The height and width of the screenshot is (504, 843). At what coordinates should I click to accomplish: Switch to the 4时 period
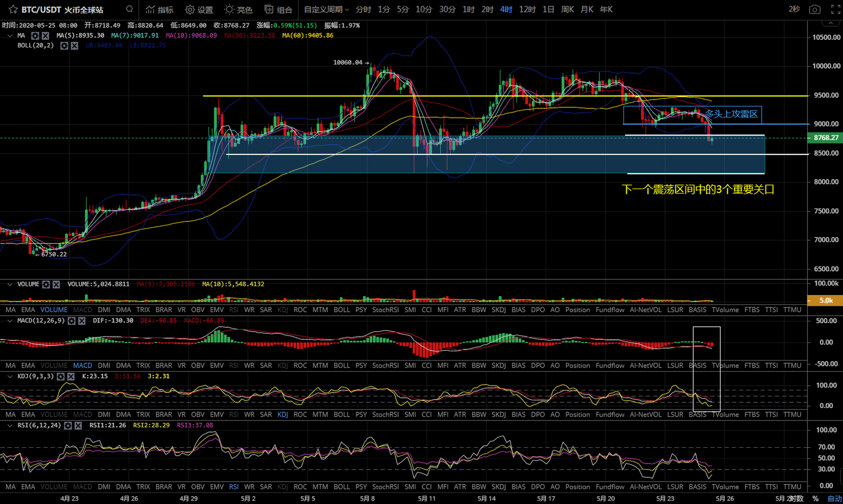(x=506, y=9)
